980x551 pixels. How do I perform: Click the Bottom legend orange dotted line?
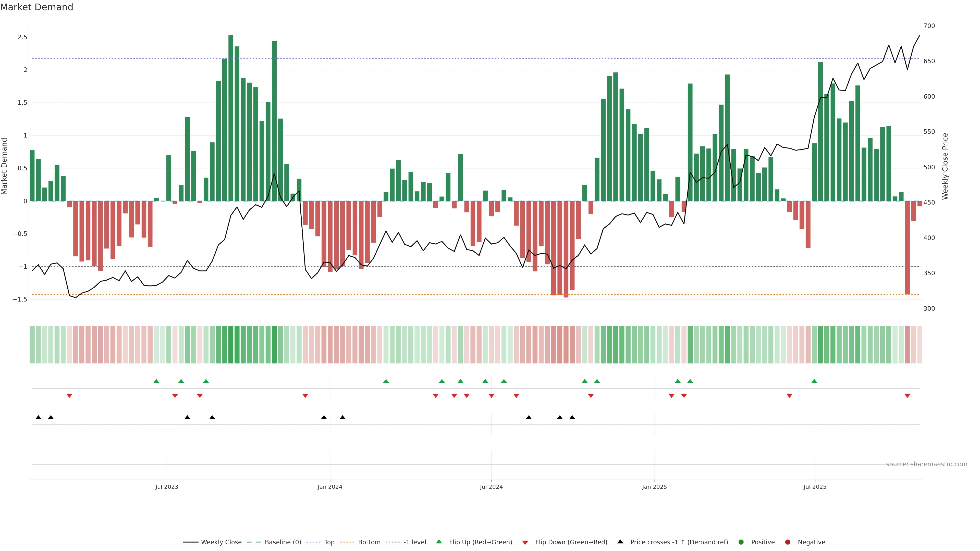tap(347, 542)
